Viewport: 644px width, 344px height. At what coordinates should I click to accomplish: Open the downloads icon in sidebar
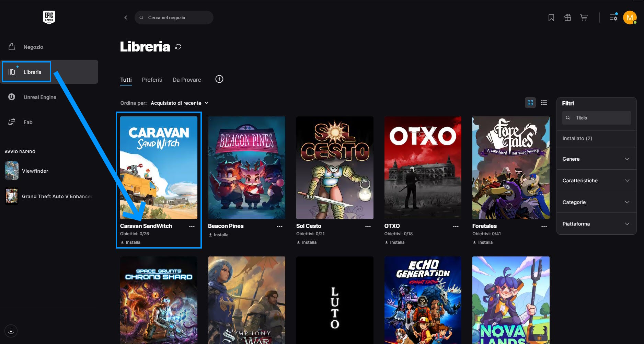[x=11, y=331]
